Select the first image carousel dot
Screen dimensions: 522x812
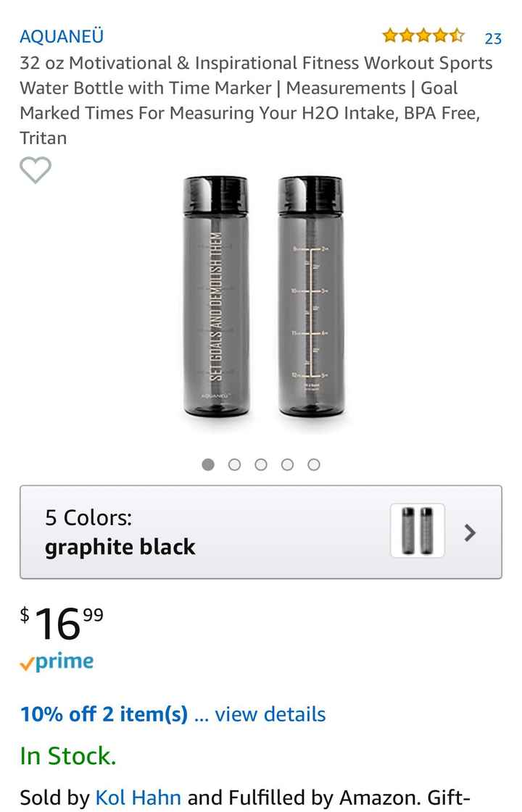[x=208, y=464]
